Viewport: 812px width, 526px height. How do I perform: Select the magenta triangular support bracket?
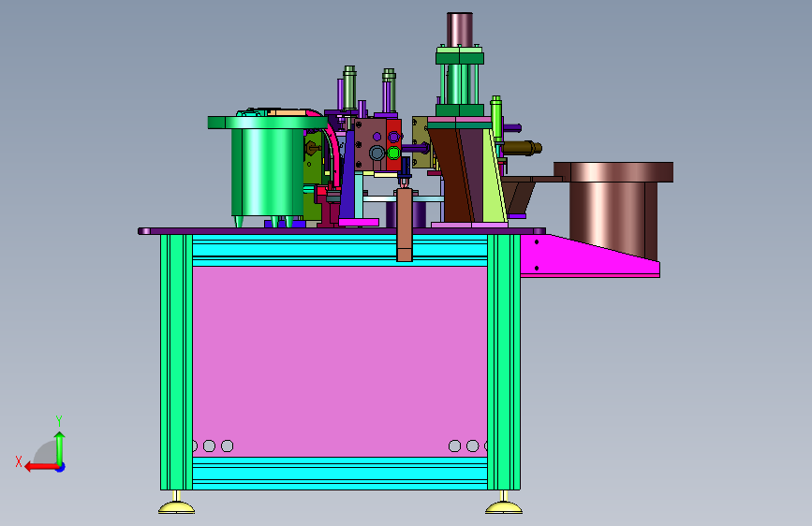(x=590, y=256)
